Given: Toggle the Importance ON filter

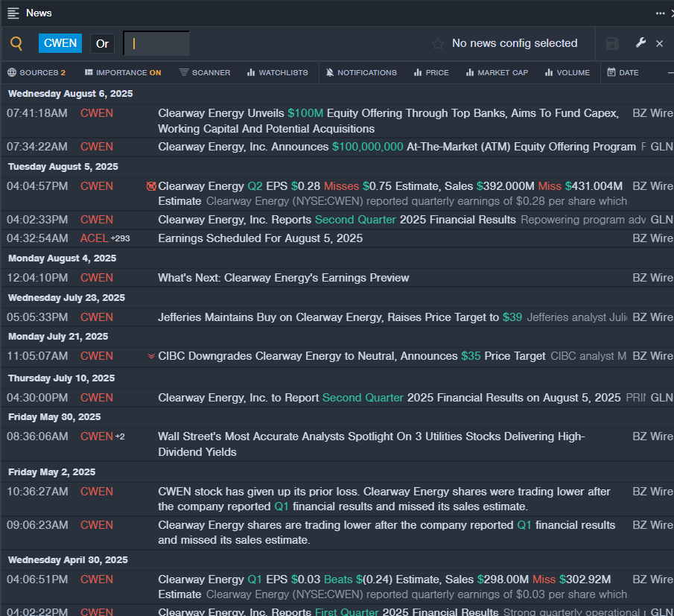Looking at the screenshot, I should (x=123, y=72).
